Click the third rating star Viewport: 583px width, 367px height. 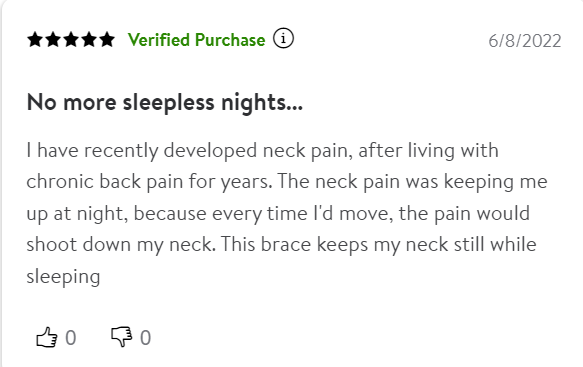pyautogui.click(x=71, y=39)
